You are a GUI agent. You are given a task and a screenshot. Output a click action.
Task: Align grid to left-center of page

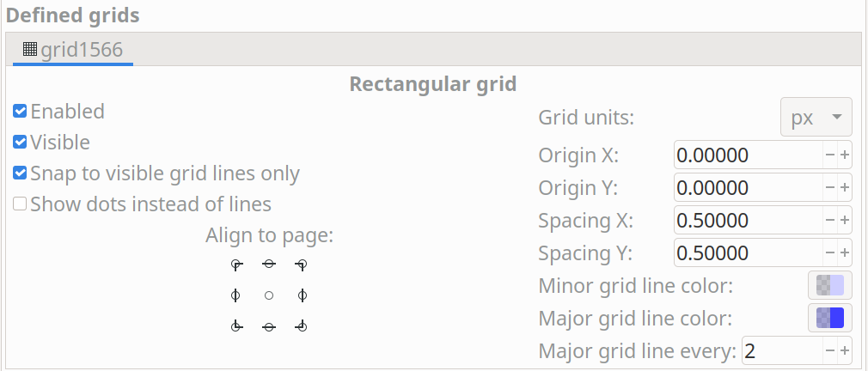235,295
